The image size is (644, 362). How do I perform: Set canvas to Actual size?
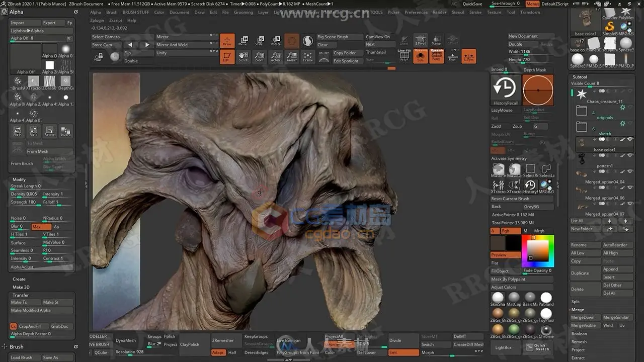(x=276, y=57)
